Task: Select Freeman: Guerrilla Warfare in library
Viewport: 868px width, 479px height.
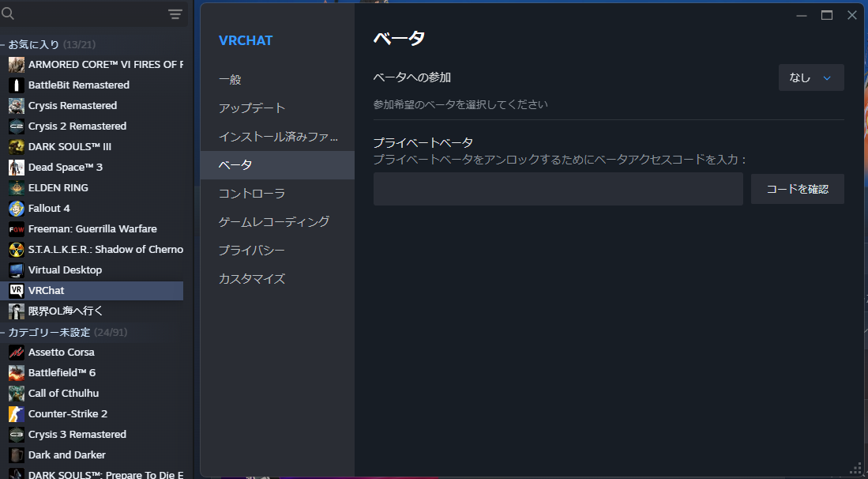Action: 92,228
